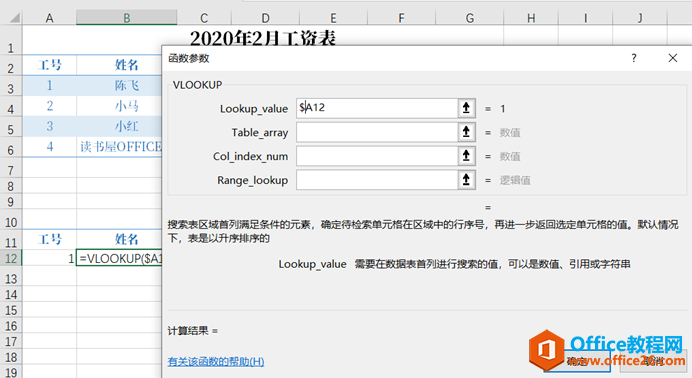Select all cells via corner triangle

coord(15,18)
